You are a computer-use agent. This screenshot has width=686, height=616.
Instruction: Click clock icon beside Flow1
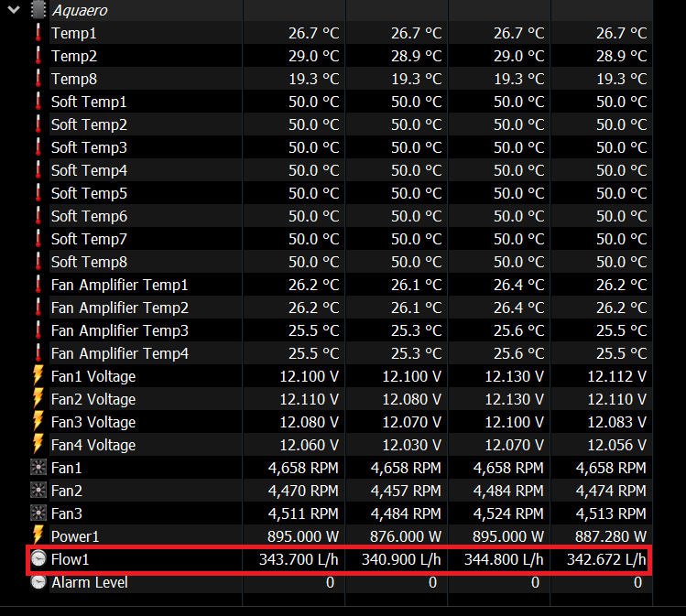tap(38, 558)
